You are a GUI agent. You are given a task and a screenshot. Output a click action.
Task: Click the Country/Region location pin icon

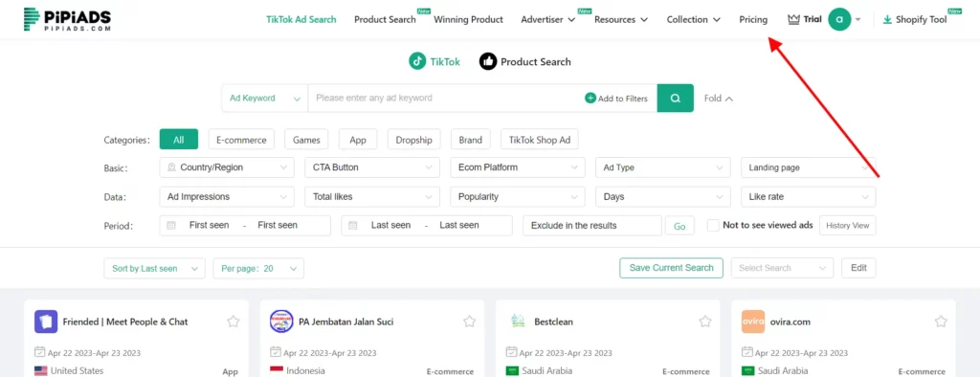click(x=172, y=167)
